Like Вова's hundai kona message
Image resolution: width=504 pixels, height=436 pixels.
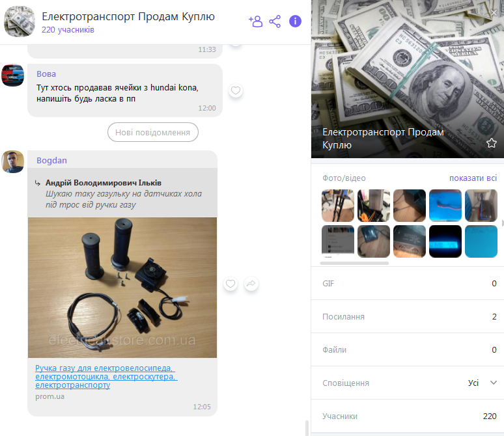pos(236,90)
